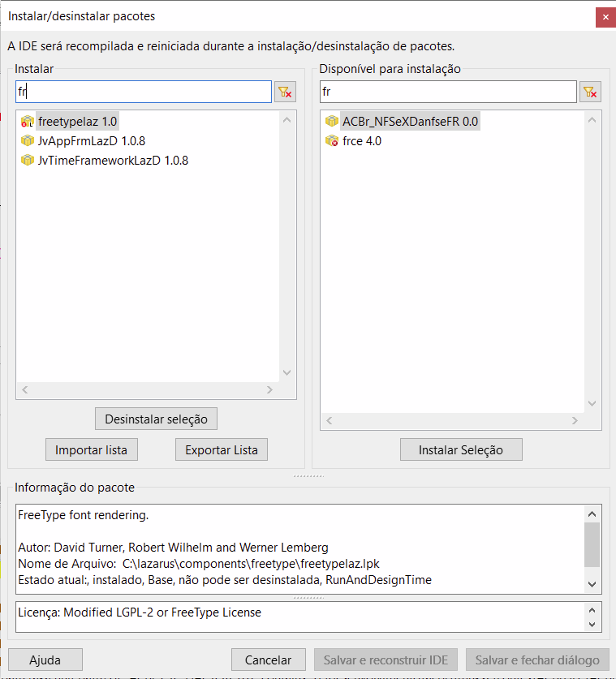Focus the Instalar filter text field
This screenshot has height=679, width=616.
144,92
